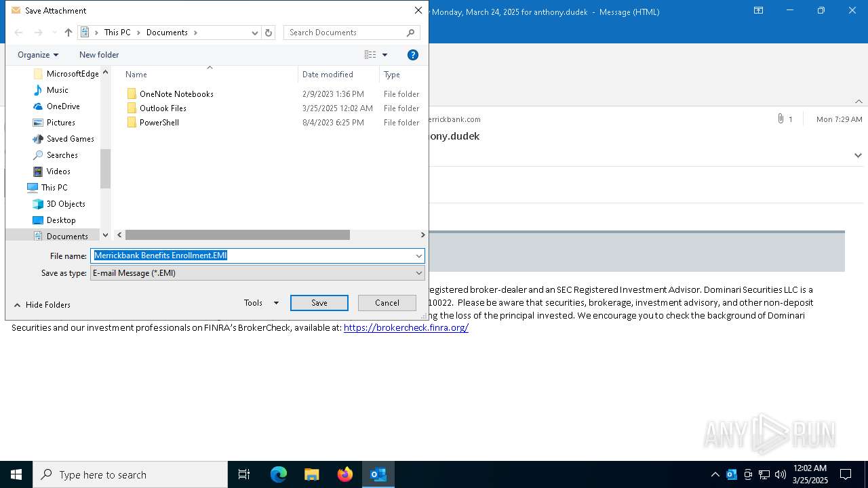Open File Explorer from taskbar
Screen dimensions: 868x488
point(312,474)
